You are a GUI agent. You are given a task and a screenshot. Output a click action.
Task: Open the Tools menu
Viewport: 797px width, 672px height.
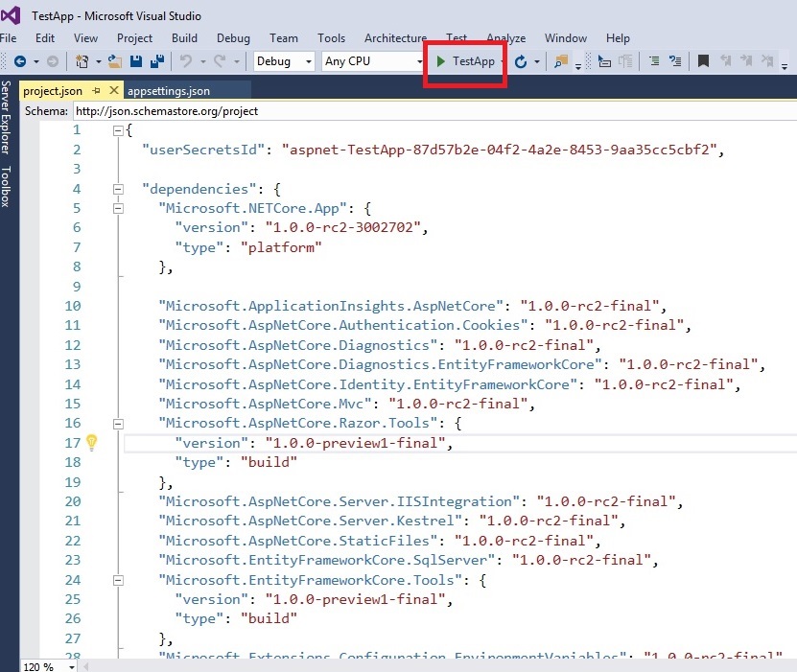[x=332, y=38]
